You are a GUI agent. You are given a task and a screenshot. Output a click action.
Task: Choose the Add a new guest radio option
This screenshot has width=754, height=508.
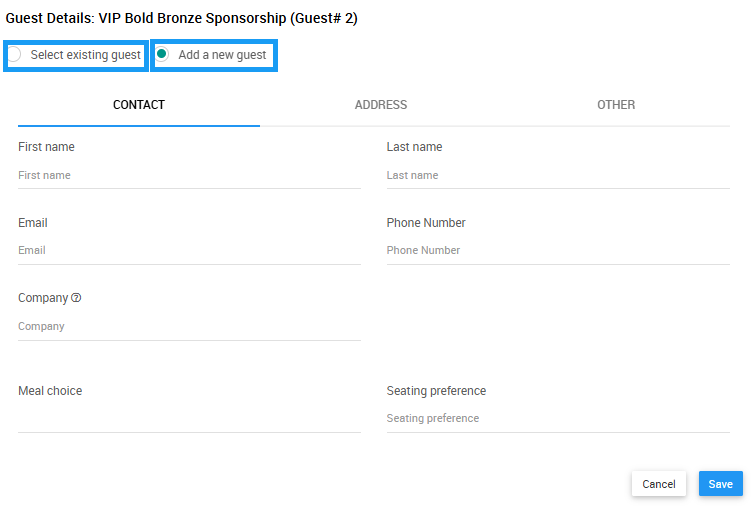coord(162,55)
